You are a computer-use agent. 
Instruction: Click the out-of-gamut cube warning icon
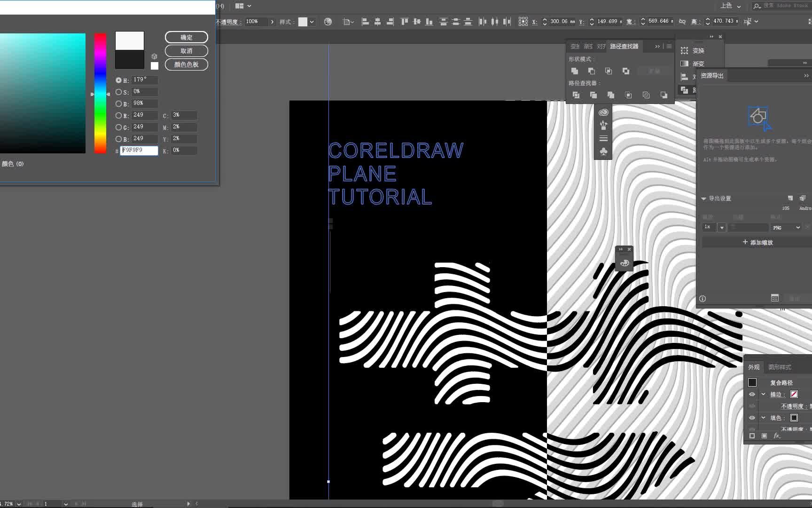154,56
